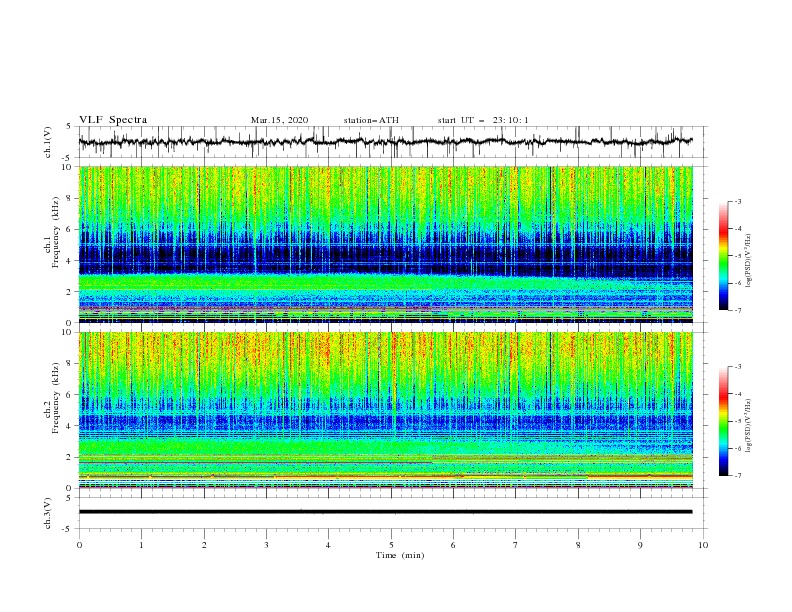Click the ch.1 frequency axis "8" tick
792x612 pixels.
point(71,198)
